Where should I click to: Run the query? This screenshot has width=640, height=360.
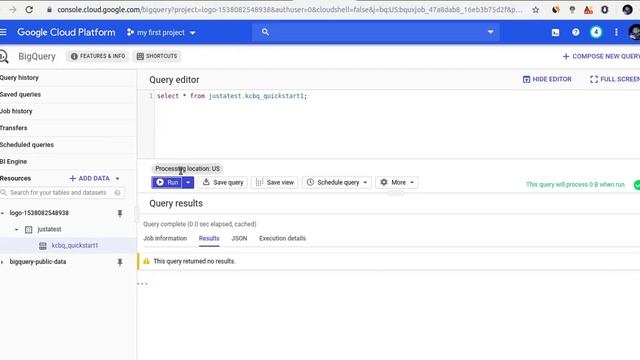[167, 182]
